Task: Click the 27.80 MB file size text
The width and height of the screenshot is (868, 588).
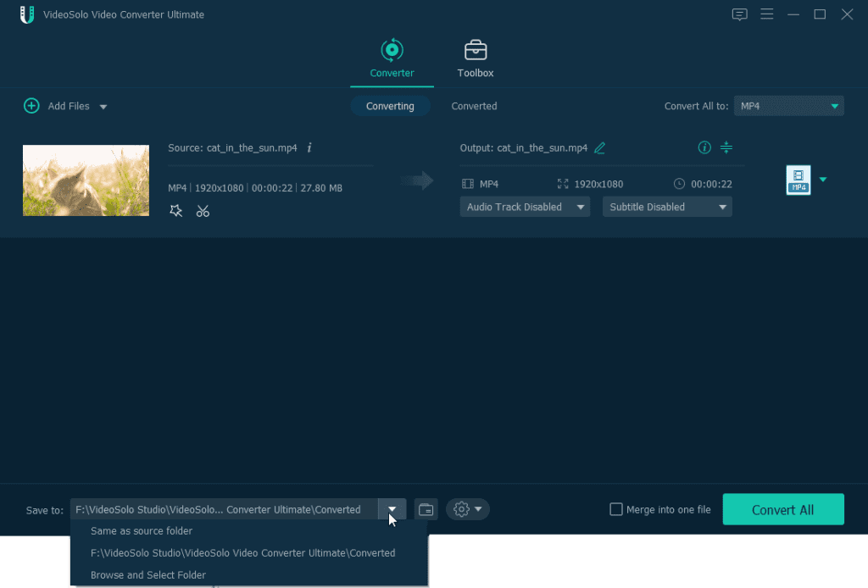Action: tap(321, 188)
